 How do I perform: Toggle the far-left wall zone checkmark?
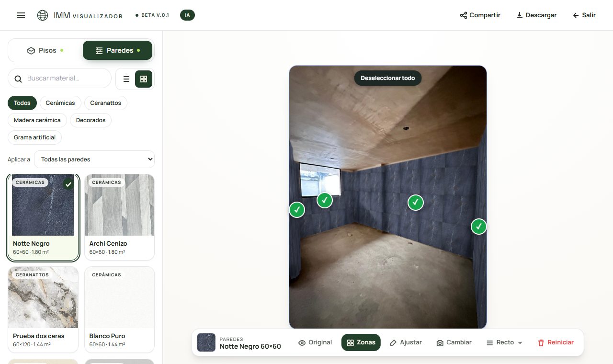297,210
